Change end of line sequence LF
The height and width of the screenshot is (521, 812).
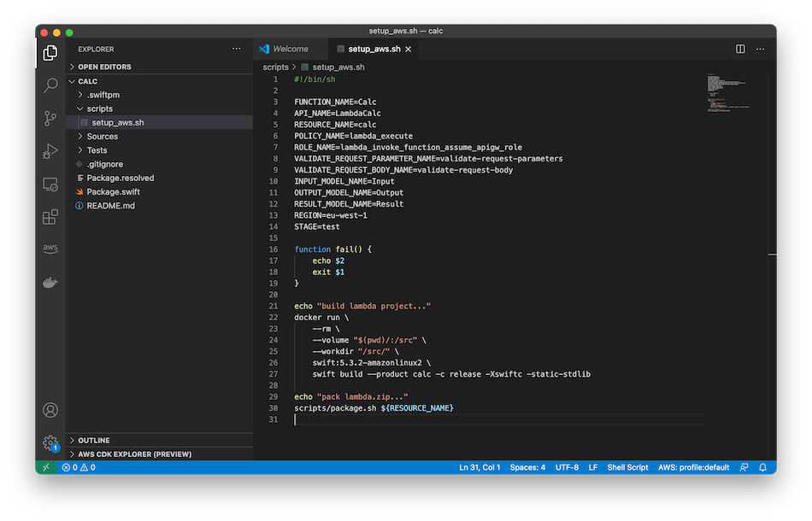point(593,467)
